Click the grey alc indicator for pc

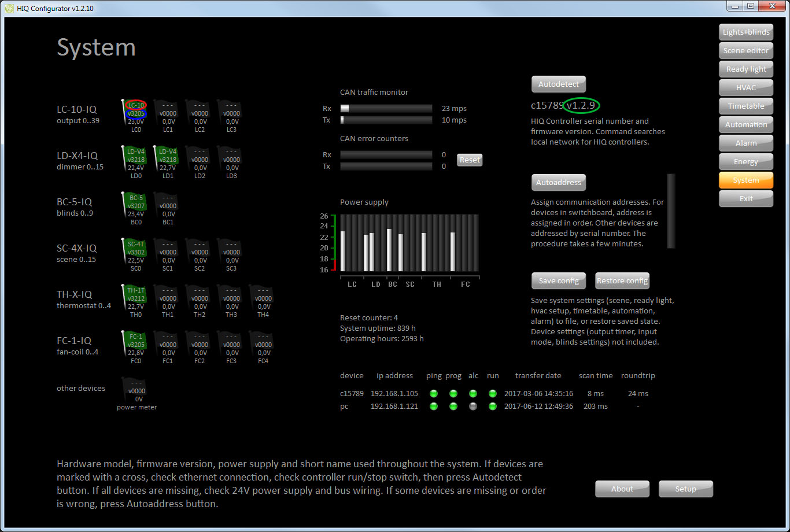(x=473, y=407)
